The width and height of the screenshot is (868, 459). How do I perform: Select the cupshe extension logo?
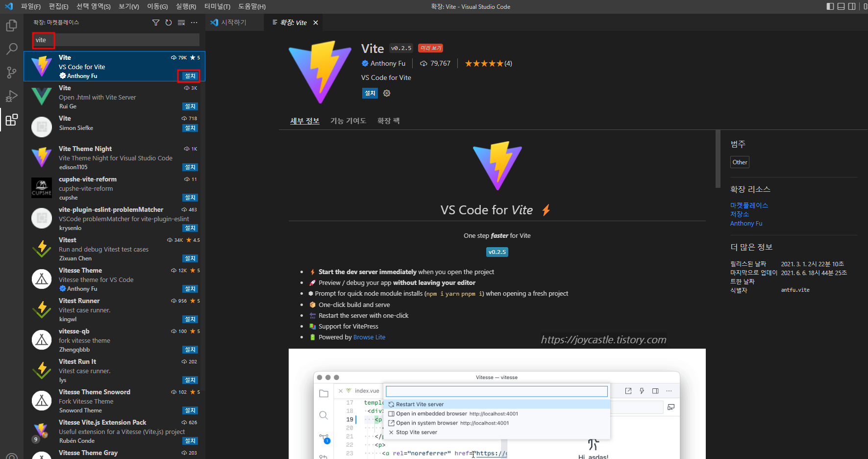(42, 188)
